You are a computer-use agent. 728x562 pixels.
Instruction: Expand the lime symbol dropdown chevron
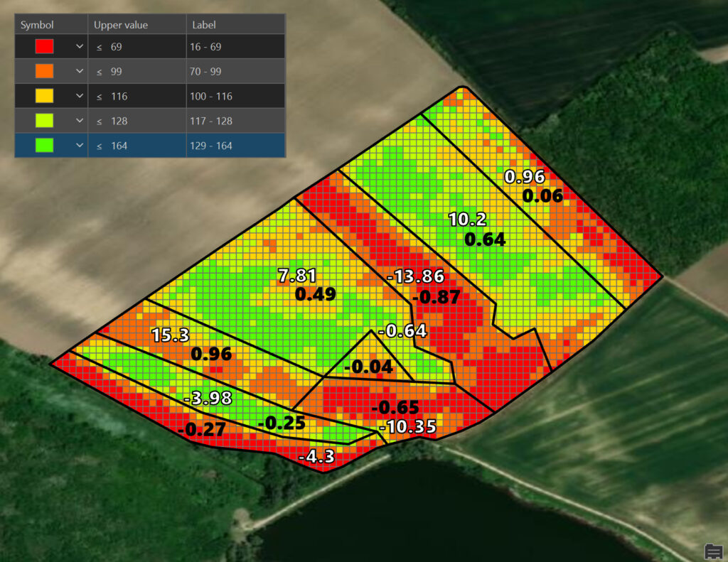(x=79, y=121)
